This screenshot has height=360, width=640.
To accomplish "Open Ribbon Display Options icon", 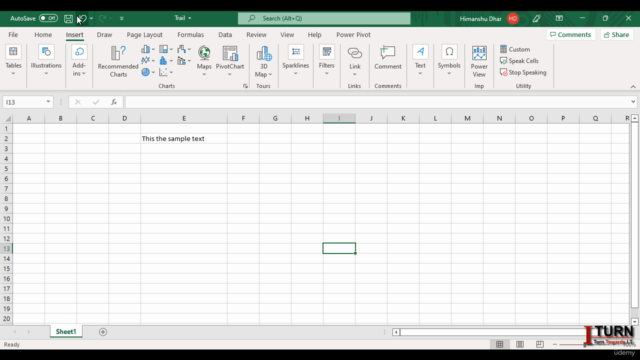I will point(559,18).
